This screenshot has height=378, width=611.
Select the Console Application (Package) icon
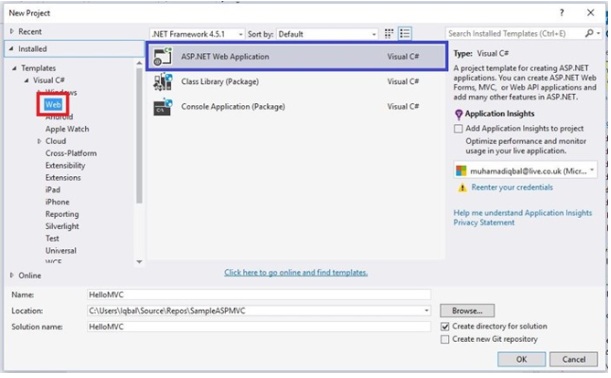[162, 107]
